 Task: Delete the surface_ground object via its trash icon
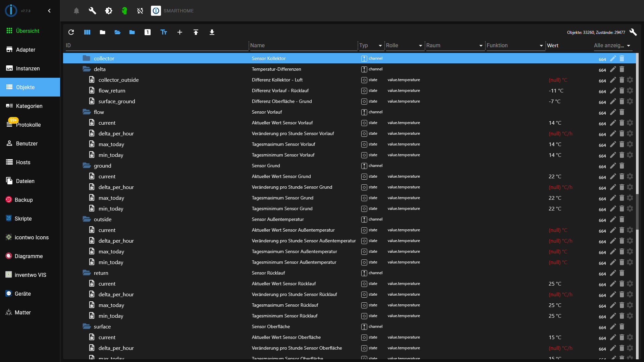point(622,101)
